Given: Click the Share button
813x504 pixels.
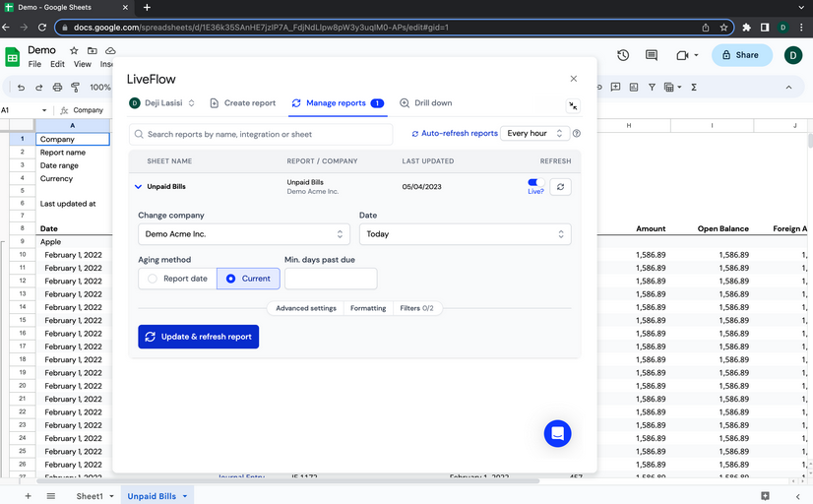Looking at the screenshot, I should (742, 55).
